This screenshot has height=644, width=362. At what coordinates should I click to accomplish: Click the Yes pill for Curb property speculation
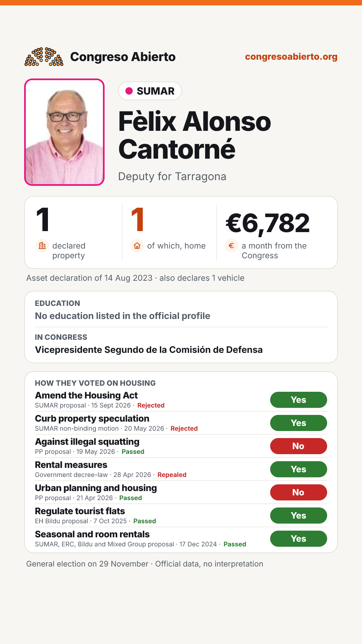(298, 423)
